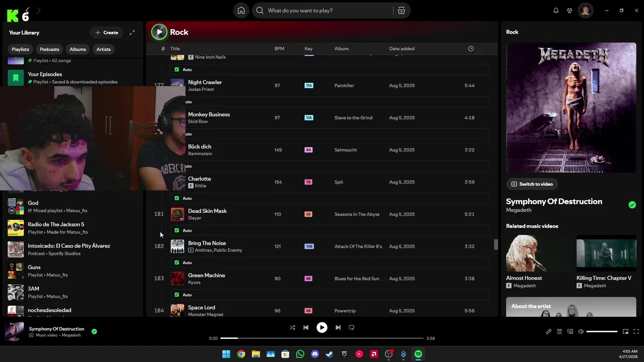The width and height of the screenshot is (644, 362).
Task: Select the Charlotte track title
Action: click(199, 179)
